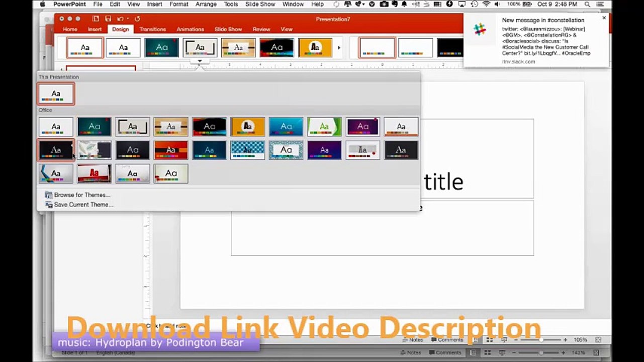Click Browse for Themes...
Screen dimensions: 644x362
82,195
